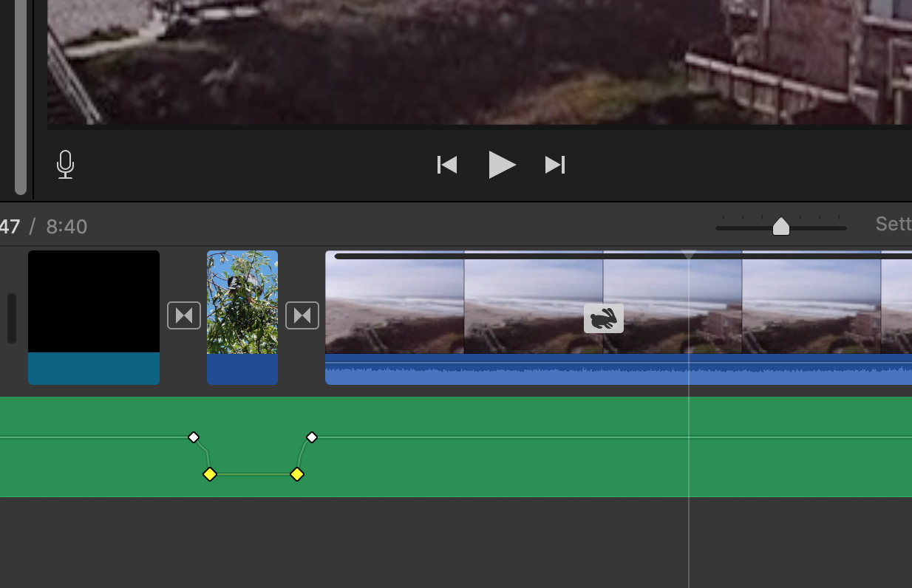Click transition icon between bird and beach clips
Screen dimensions: 912x588
302,315
